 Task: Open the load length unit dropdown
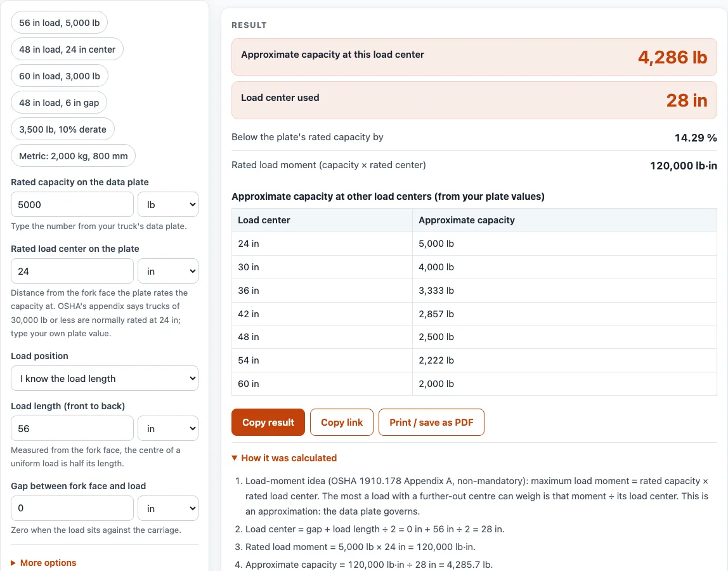(168, 428)
